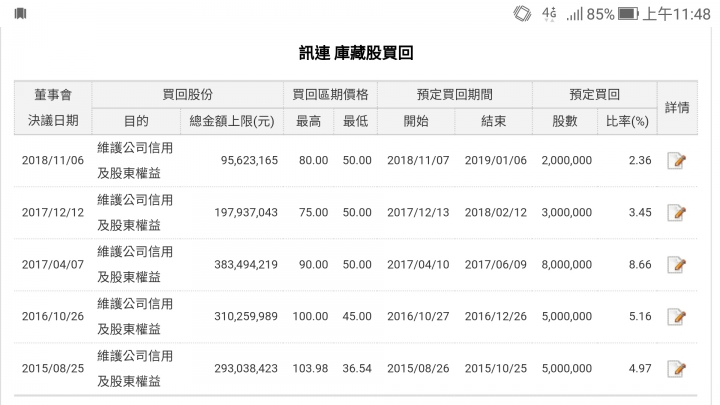Select the end date 2015/10/25
The width and height of the screenshot is (720, 405).
496,368
